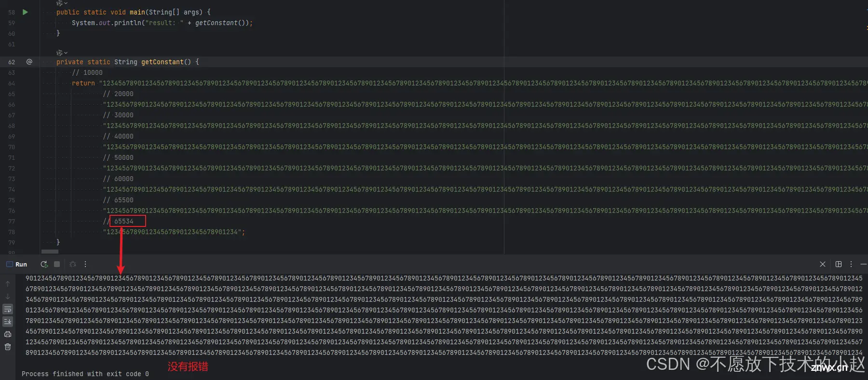Click the "result: " string literal
This screenshot has width=868, height=380.
[164, 23]
